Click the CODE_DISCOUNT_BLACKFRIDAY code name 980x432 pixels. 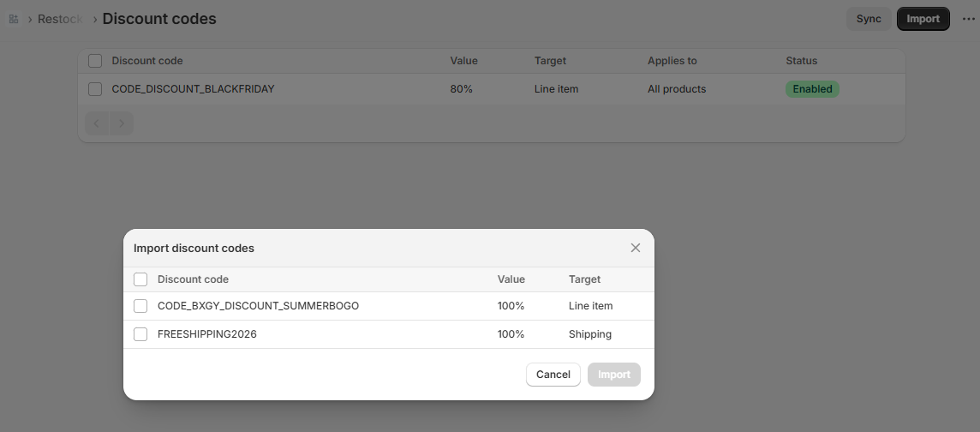193,89
